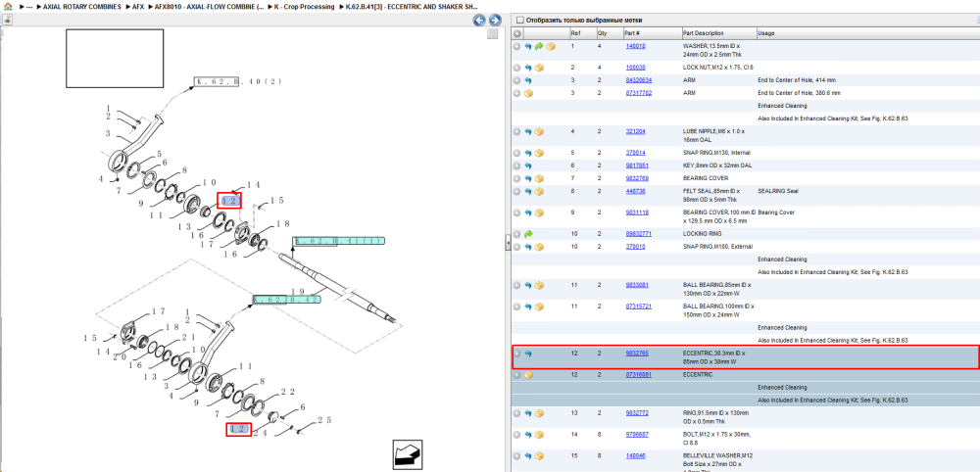Select callout 25 in the lower assembly
Screen dimensions: 980x472
point(324,420)
